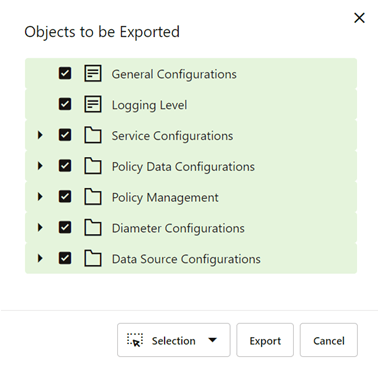Click the Data Source Configurations folder icon

93,258
